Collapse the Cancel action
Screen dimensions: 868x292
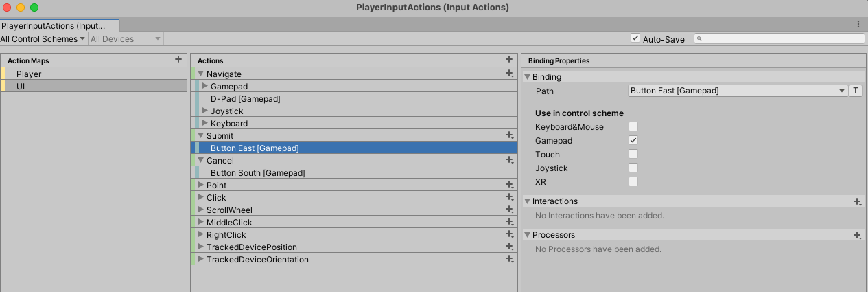tap(201, 160)
